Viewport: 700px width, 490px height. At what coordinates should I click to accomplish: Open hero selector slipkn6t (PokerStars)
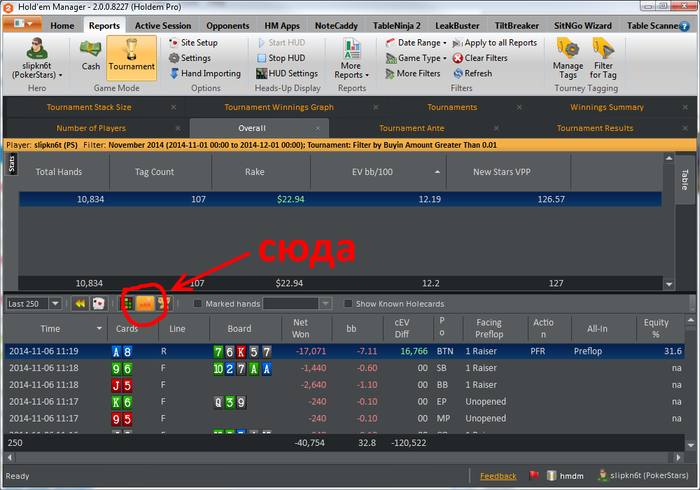(37, 59)
